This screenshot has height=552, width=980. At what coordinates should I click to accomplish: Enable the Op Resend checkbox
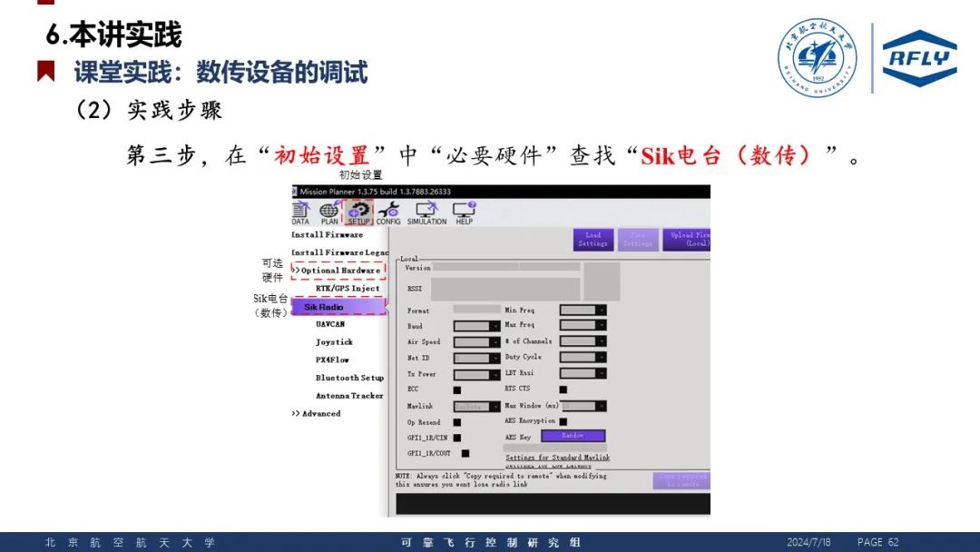tap(457, 422)
